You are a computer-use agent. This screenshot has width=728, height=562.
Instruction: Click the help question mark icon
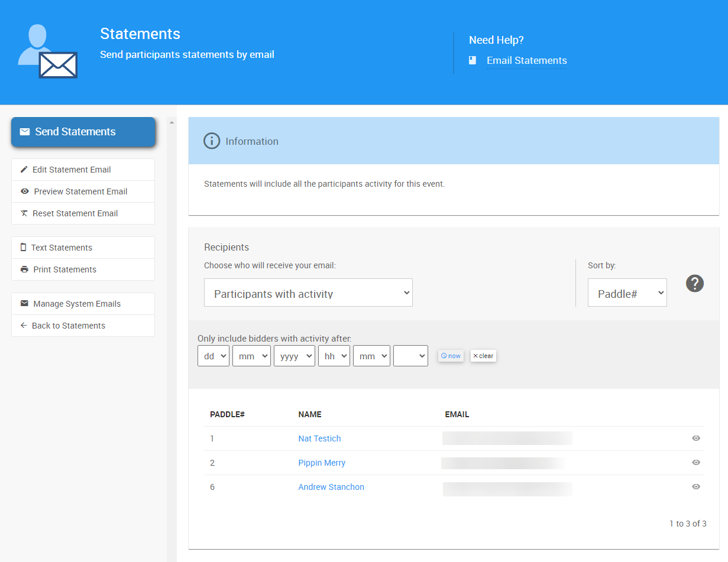pos(694,283)
